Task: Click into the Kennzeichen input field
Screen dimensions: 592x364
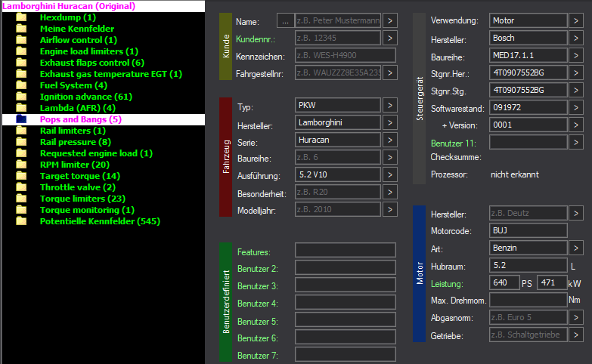Action: (x=345, y=55)
